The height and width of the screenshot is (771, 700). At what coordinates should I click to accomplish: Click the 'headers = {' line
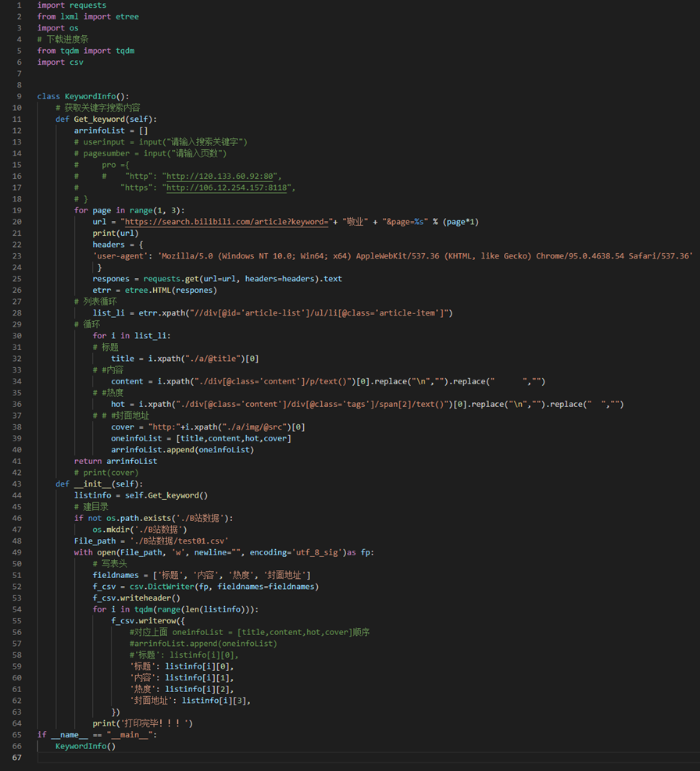pyautogui.click(x=118, y=245)
